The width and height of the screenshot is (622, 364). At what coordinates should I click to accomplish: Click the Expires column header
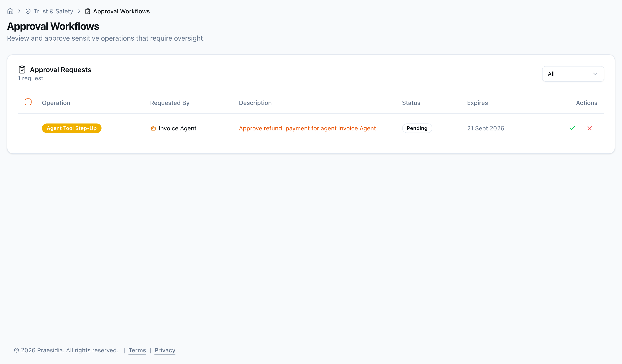coord(477,103)
